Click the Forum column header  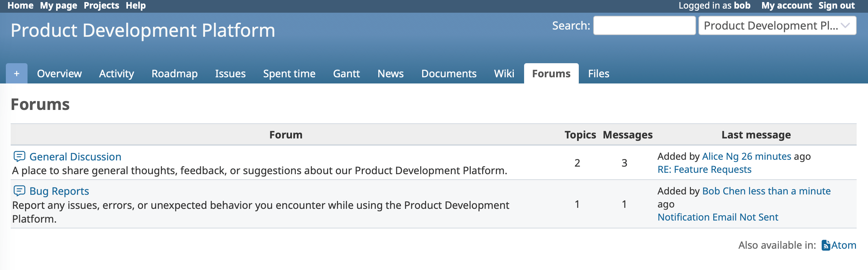pyautogui.click(x=286, y=135)
